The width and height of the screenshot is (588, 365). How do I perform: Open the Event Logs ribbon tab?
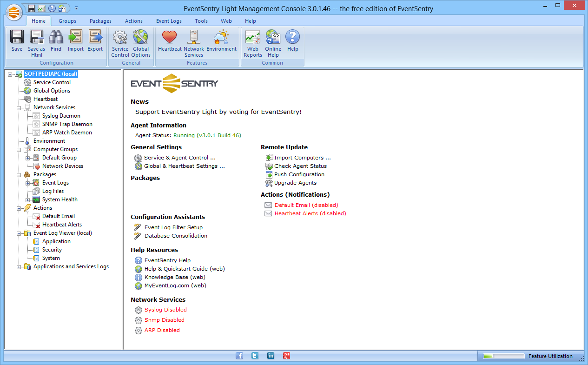169,21
